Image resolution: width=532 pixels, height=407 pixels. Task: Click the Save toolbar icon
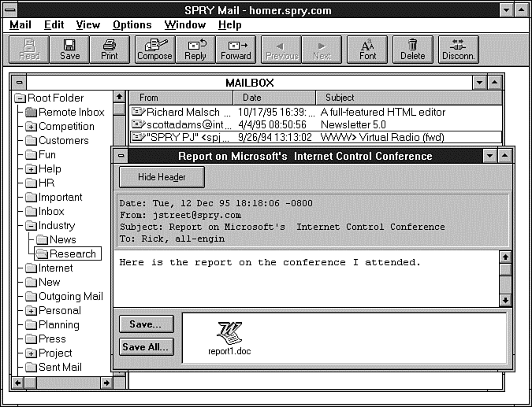tap(69, 50)
